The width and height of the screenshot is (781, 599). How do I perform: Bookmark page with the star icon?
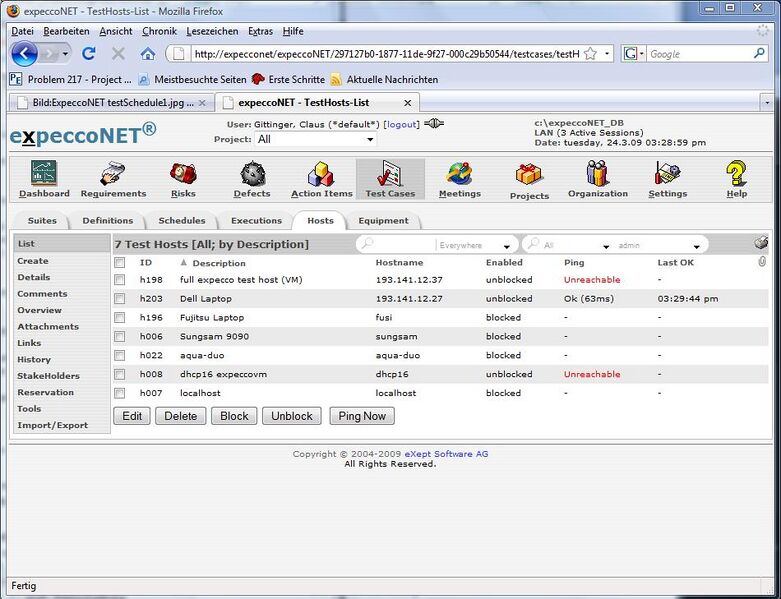[x=590, y=53]
